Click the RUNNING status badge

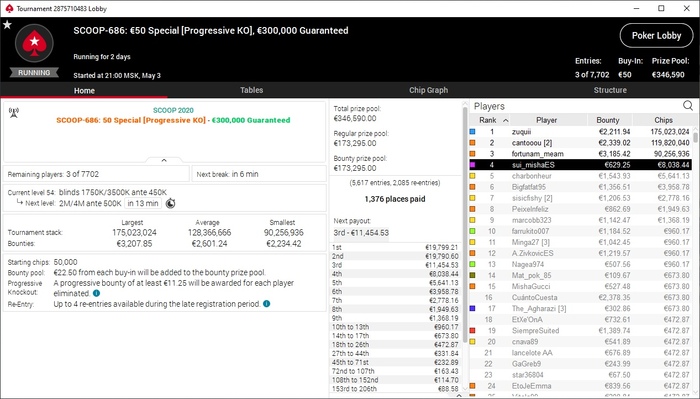click(34, 73)
